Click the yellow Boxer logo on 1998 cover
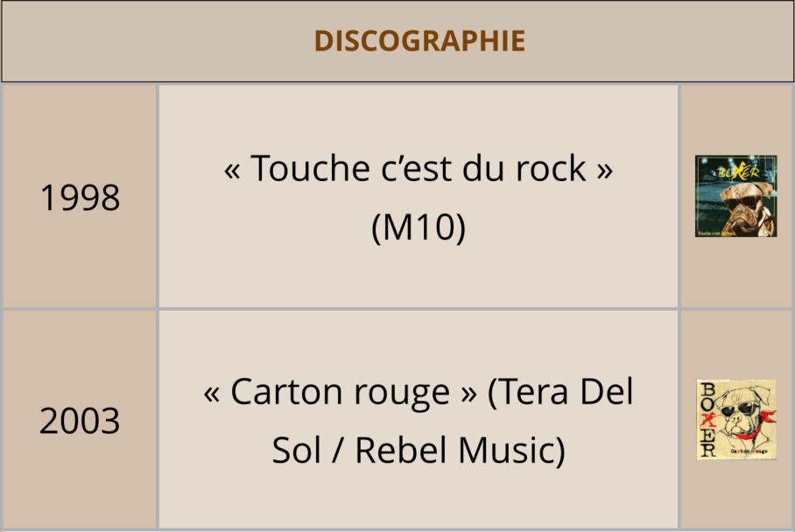795x532 pixels. (x=735, y=170)
